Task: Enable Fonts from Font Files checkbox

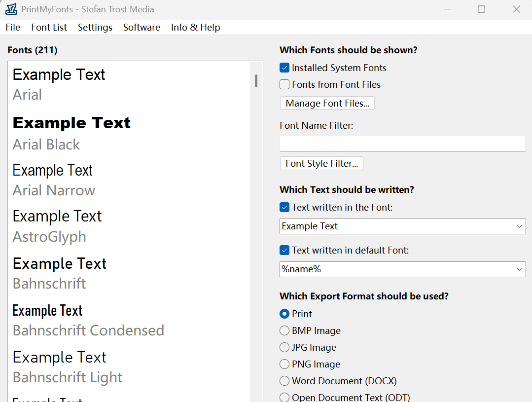Action: (284, 84)
